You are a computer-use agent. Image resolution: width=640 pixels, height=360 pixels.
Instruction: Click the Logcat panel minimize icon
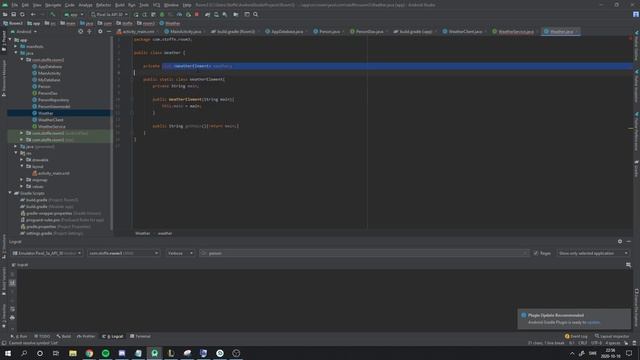[629, 241]
